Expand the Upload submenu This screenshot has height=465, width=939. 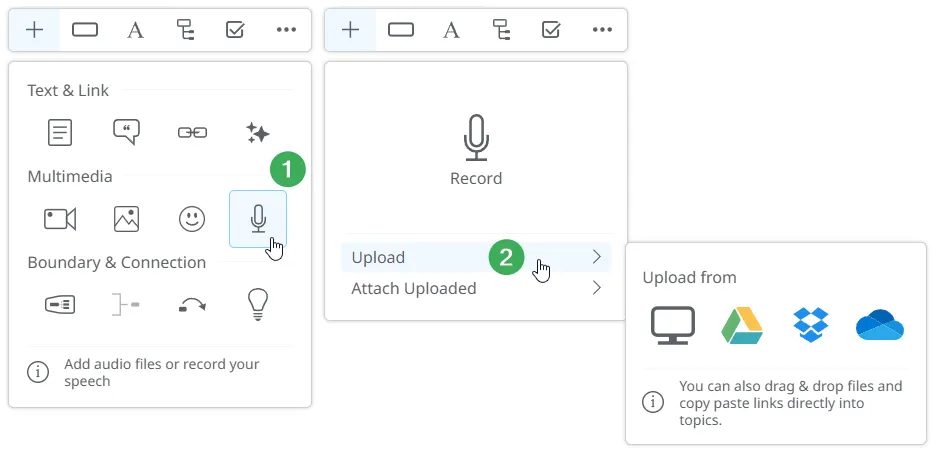tap(476, 257)
